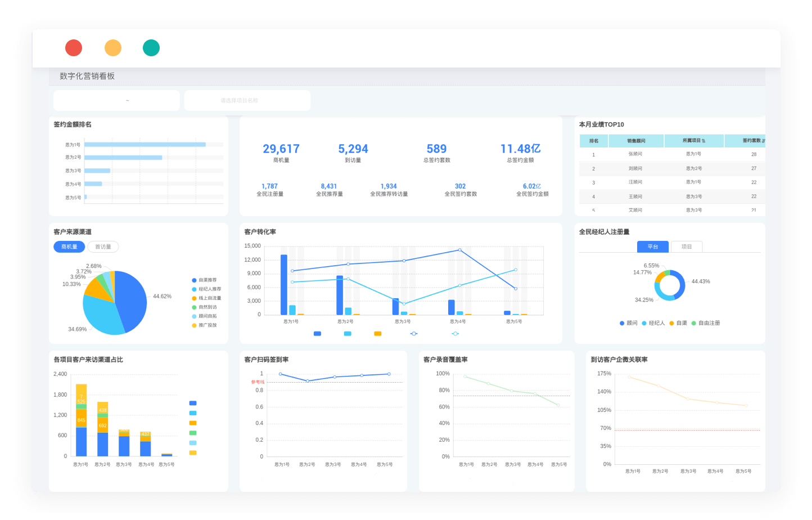Screen dimensions: 812x520
Task: Toggle the 自渠 donut legend entry
Action: click(678, 323)
